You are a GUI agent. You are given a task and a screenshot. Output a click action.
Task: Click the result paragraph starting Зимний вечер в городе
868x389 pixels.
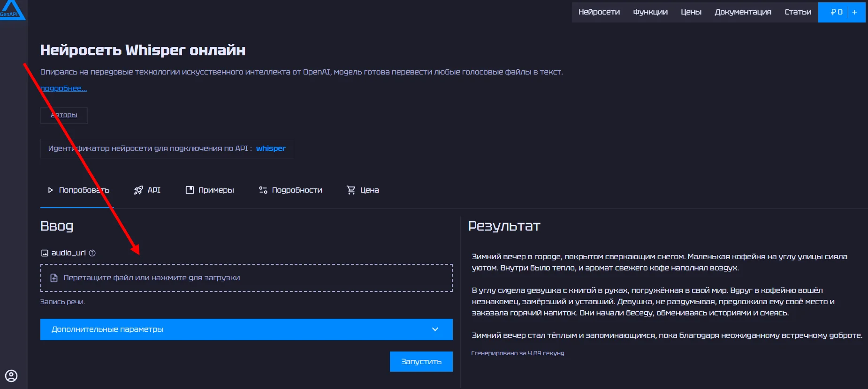pyautogui.click(x=660, y=262)
